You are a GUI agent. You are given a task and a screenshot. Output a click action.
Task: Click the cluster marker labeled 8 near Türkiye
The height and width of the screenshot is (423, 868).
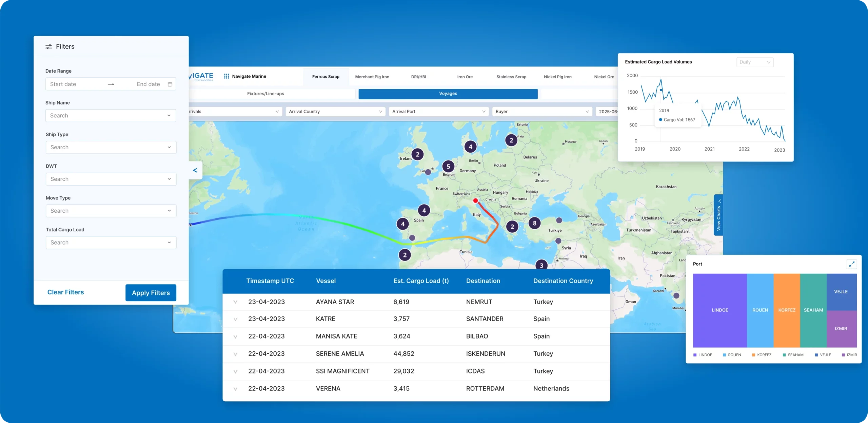tap(534, 223)
